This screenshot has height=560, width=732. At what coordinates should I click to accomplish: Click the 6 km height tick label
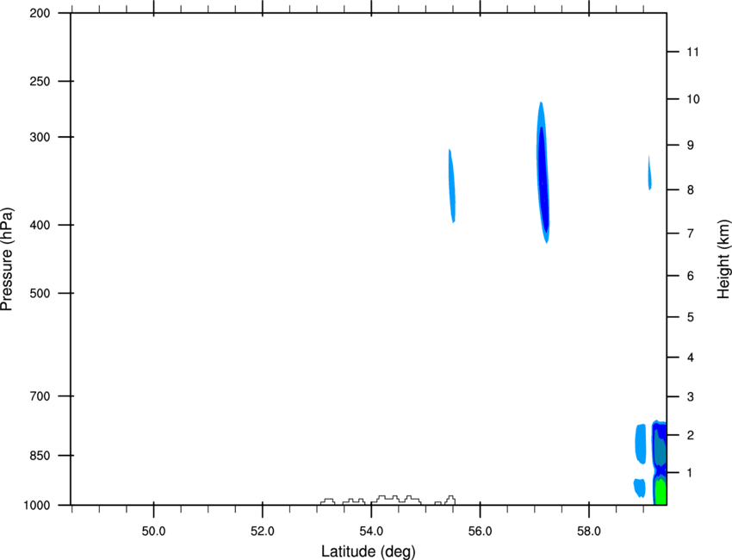pos(691,276)
